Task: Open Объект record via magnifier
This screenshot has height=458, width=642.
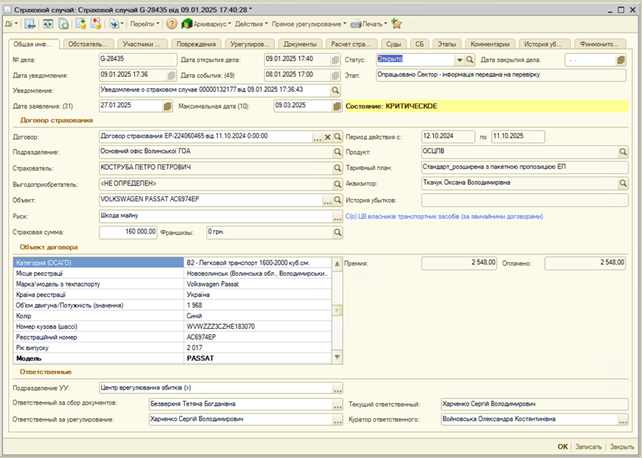Action: point(337,200)
